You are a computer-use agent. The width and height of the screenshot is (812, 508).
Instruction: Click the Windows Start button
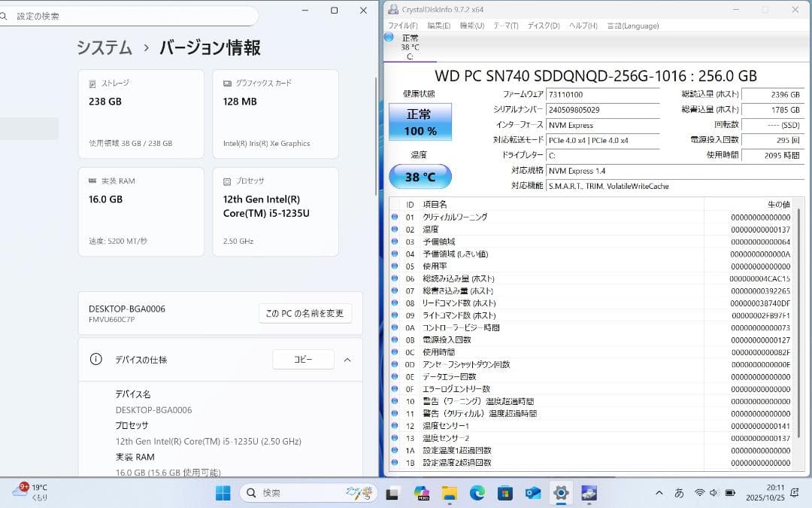point(223,493)
